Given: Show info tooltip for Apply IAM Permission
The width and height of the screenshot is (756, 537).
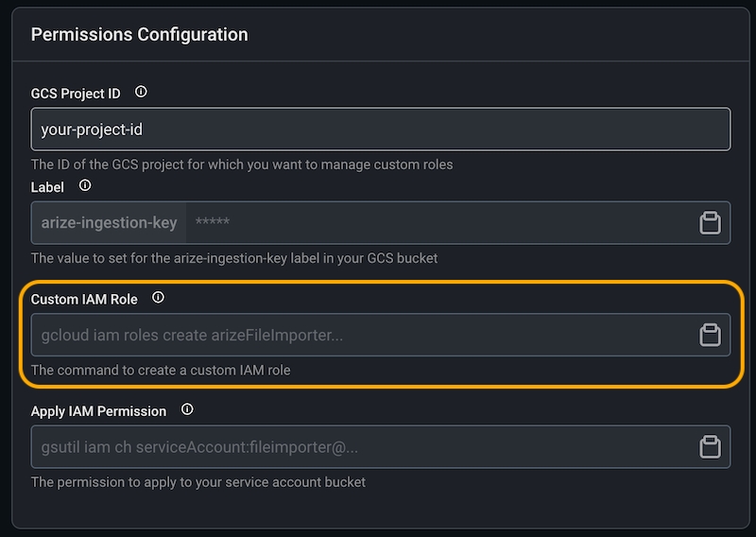Looking at the screenshot, I should [x=187, y=410].
